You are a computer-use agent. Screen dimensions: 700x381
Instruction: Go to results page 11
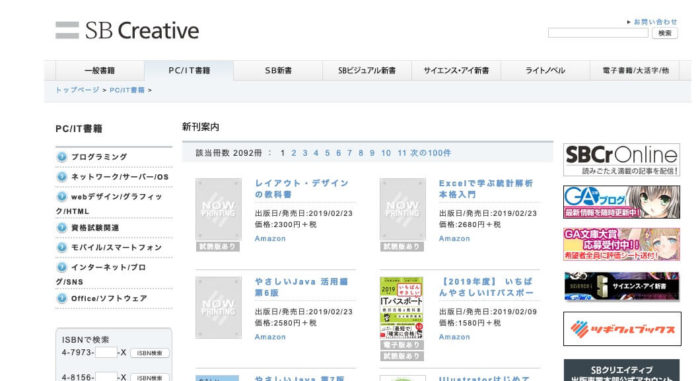(x=402, y=153)
